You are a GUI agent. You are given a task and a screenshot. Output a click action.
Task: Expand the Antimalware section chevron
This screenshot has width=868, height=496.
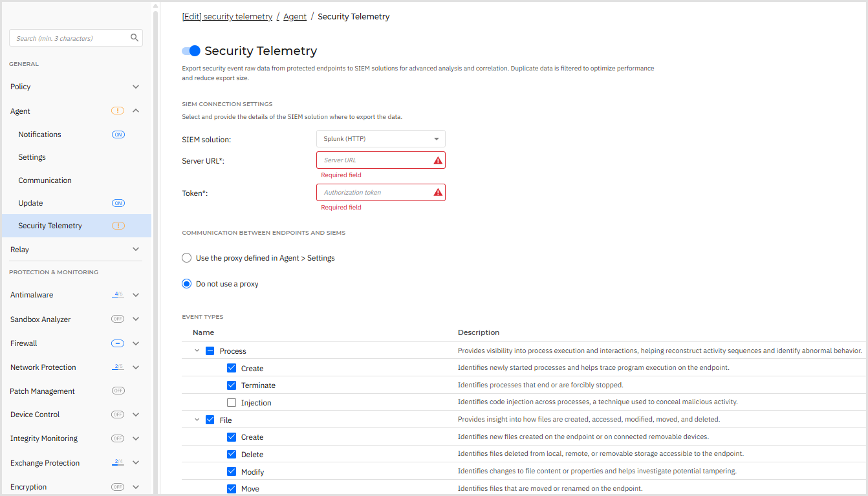pyautogui.click(x=136, y=295)
